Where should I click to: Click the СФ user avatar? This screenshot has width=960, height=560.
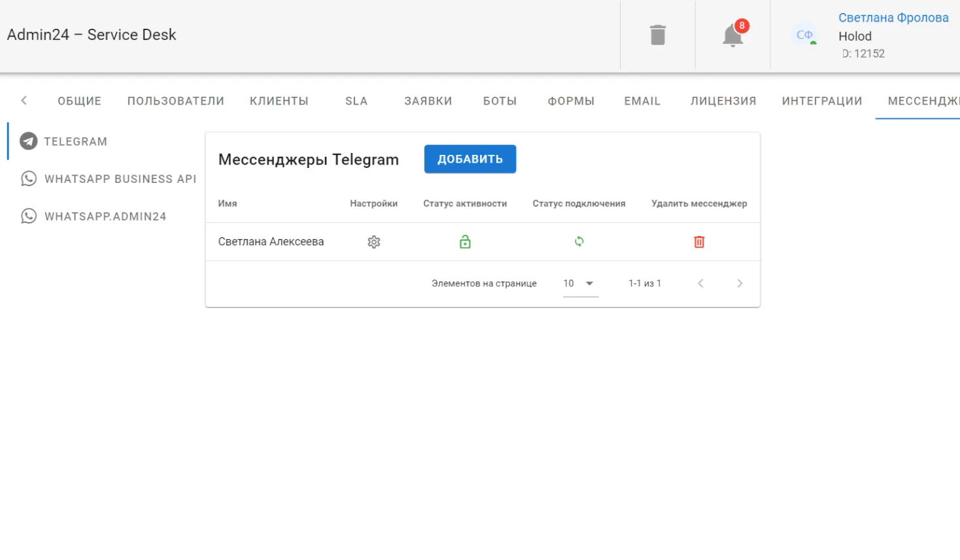(x=805, y=35)
